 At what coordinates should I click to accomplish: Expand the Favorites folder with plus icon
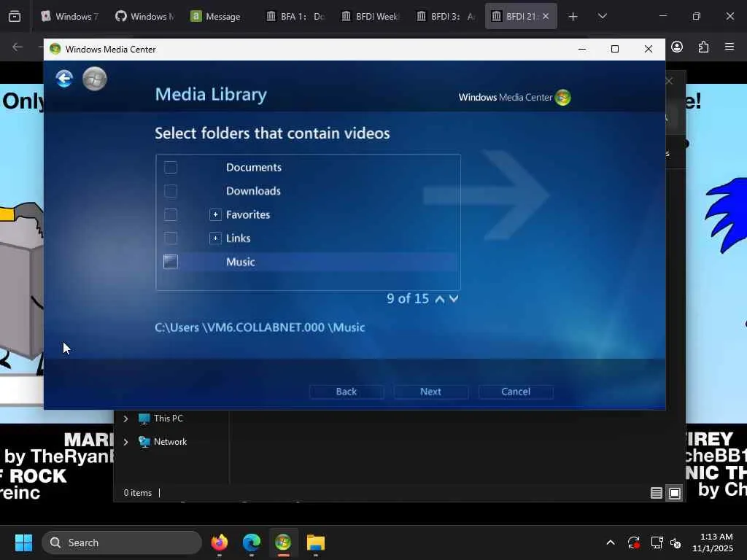[215, 214]
